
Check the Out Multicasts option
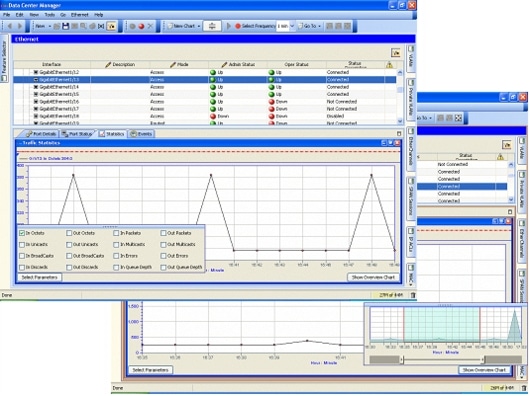pyautogui.click(x=164, y=245)
